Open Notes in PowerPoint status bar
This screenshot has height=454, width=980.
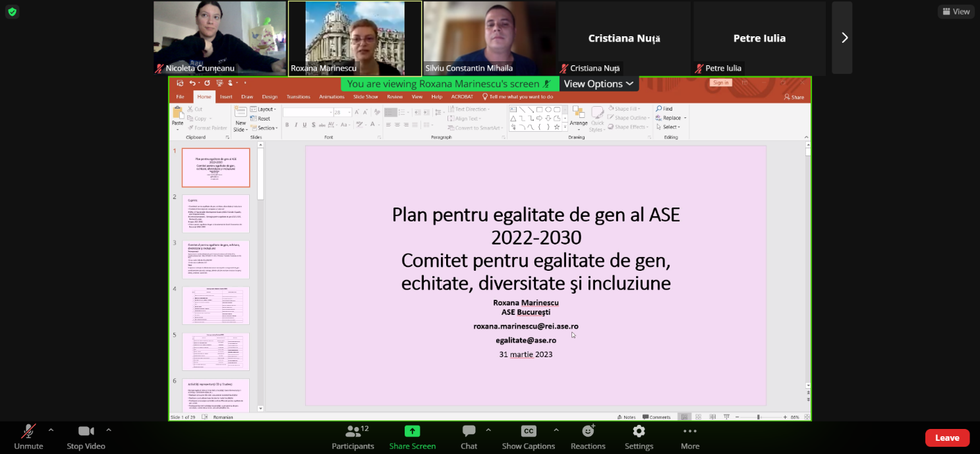pos(627,417)
